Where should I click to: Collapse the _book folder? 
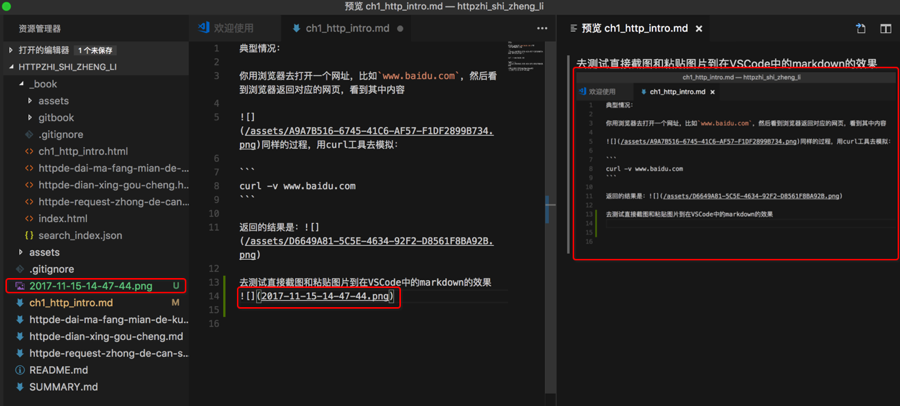21,84
